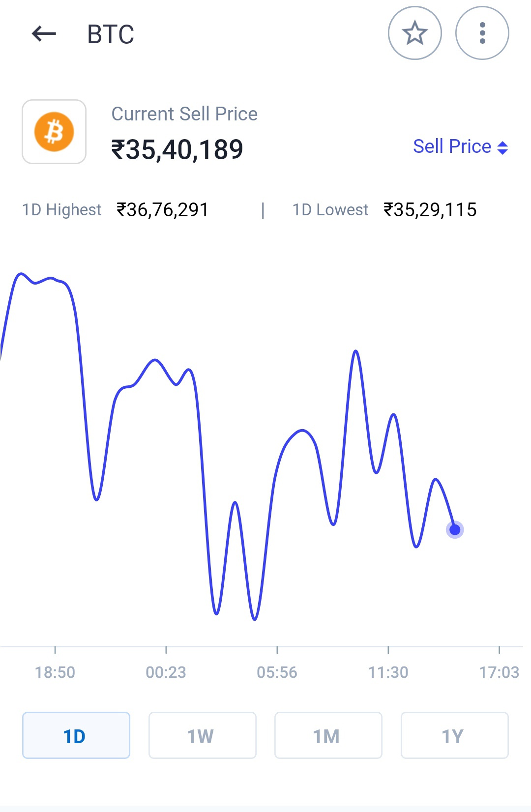This screenshot has width=531, height=812.
Task: Switch chart to 1M range
Action: [x=328, y=735]
